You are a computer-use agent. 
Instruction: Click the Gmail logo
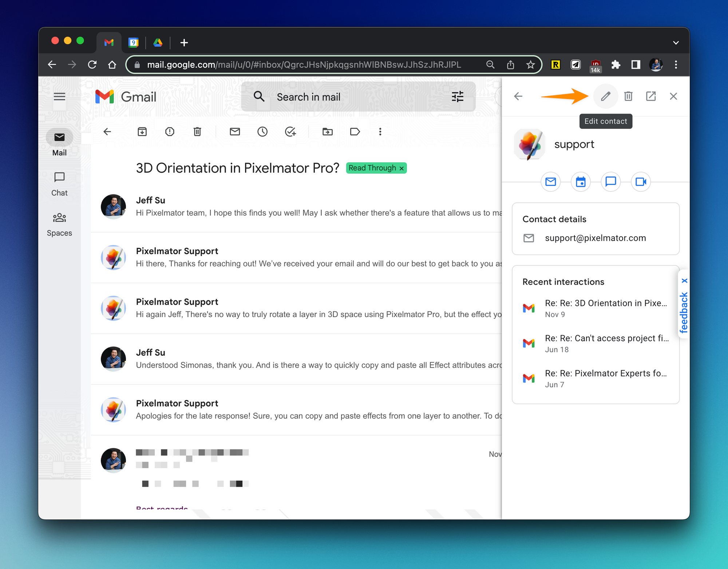point(126,97)
